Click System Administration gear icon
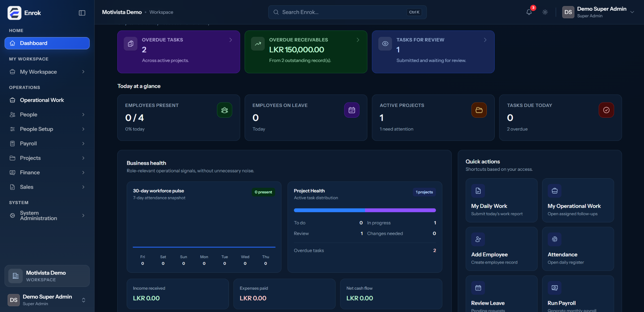The height and width of the screenshot is (312, 644). (x=13, y=215)
